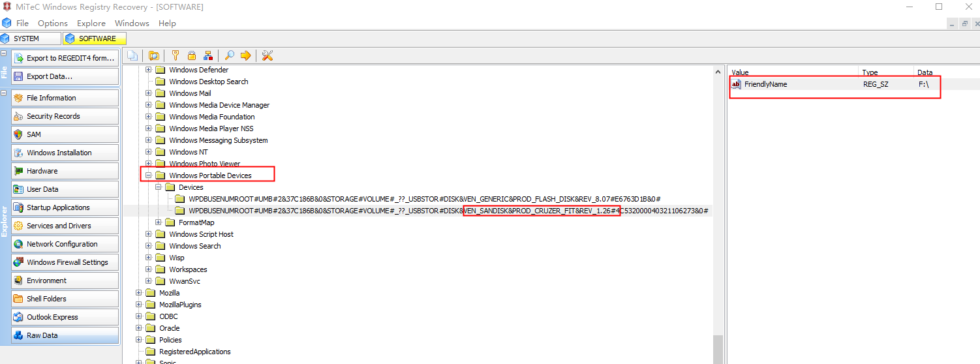Click the yellow arrow find-next icon
This screenshot has width=980, height=364.
pos(246,55)
